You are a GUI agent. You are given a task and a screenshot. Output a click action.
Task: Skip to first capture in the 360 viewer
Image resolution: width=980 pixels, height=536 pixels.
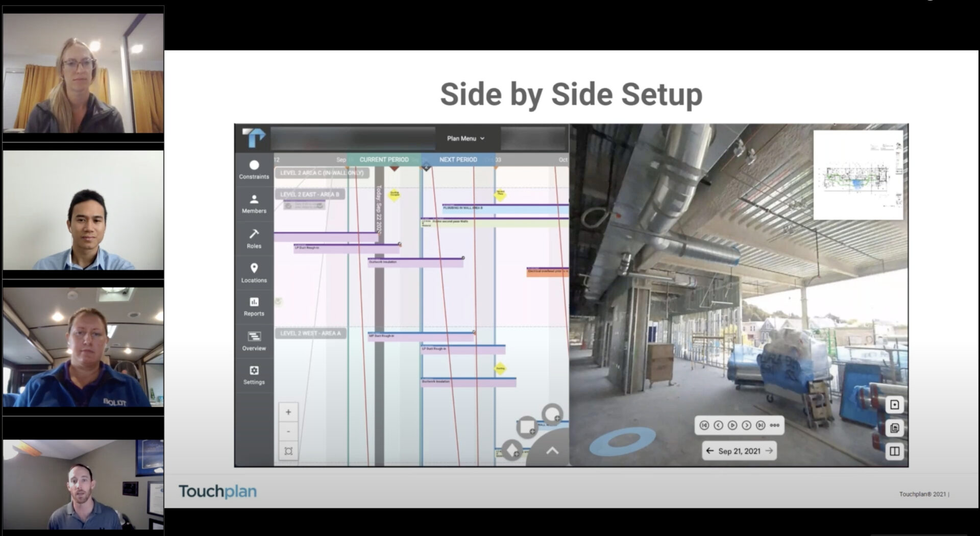click(704, 425)
